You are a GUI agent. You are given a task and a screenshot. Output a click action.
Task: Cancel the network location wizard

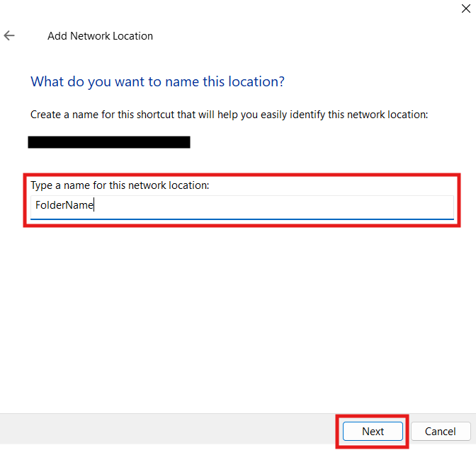click(x=440, y=431)
